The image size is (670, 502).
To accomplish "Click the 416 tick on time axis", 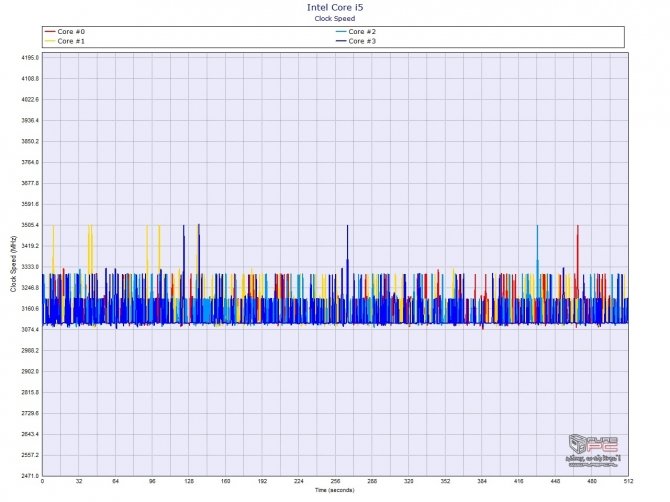I will pyautogui.click(x=518, y=481).
